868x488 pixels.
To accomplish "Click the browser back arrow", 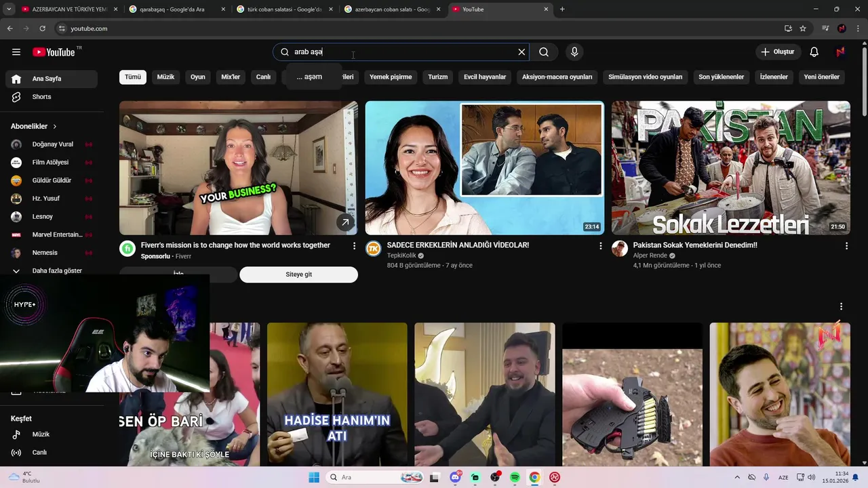I will point(9,28).
